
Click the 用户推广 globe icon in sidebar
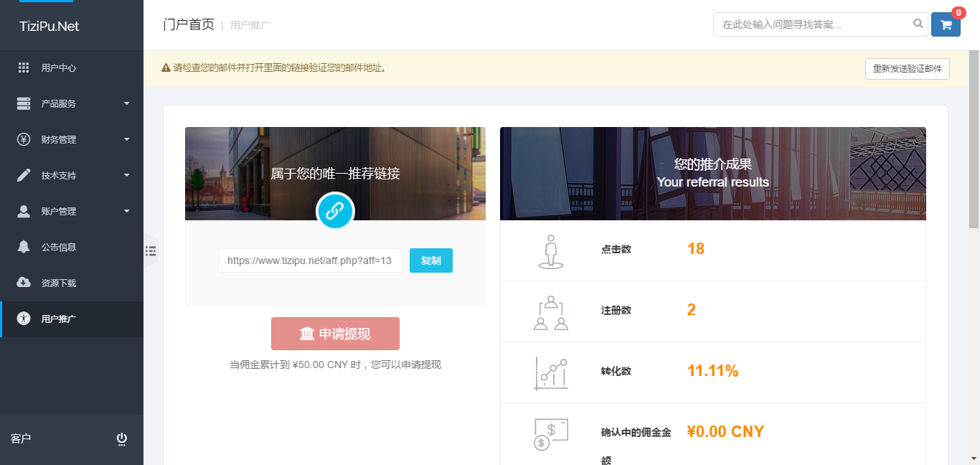coord(24,319)
